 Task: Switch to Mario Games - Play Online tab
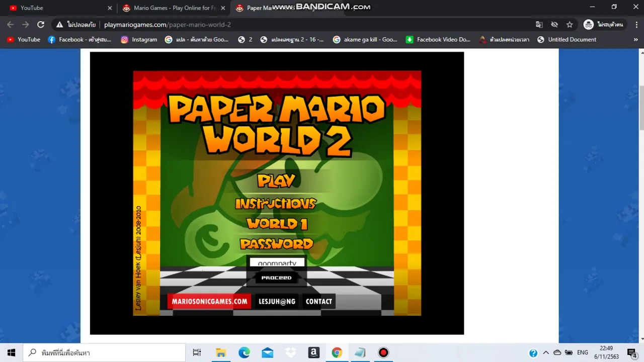pyautogui.click(x=175, y=8)
